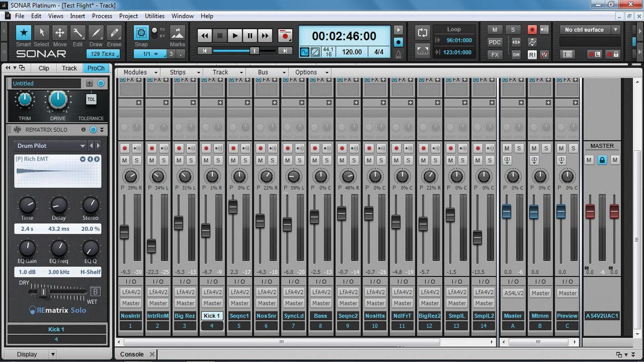Arm the transport Record button
The width and height of the screenshot is (644, 362).
pos(285,36)
